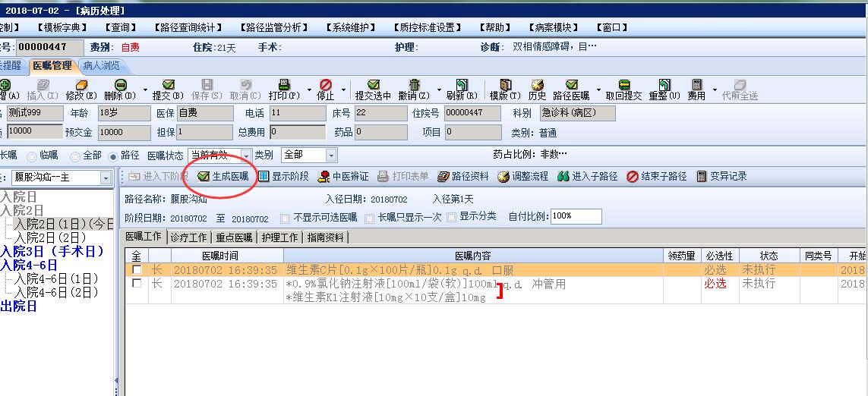The image size is (868, 396).
Task: Select the 路径 radio button
Action: [113, 156]
